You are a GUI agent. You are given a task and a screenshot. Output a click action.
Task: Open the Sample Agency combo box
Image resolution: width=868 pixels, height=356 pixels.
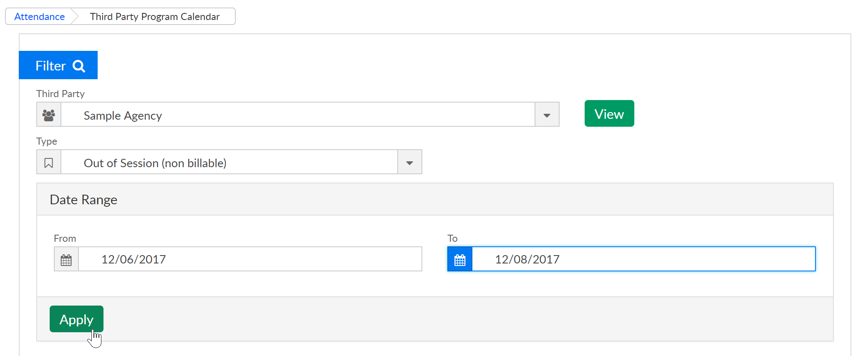(x=298, y=115)
